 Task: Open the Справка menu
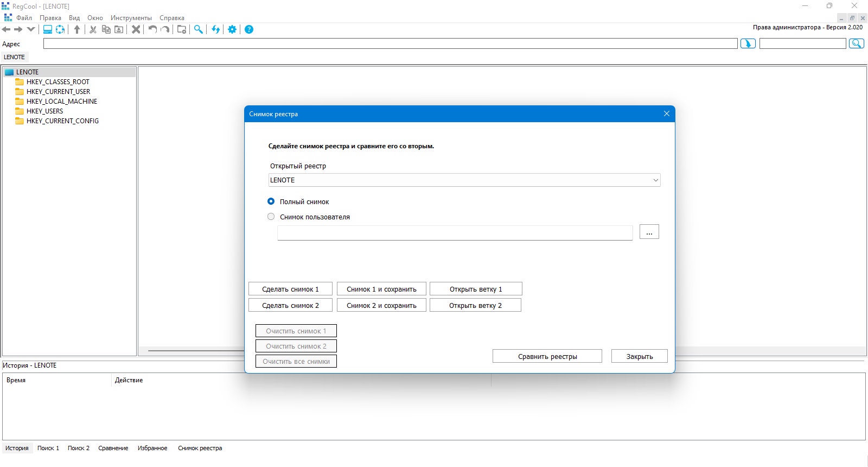tap(172, 18)
